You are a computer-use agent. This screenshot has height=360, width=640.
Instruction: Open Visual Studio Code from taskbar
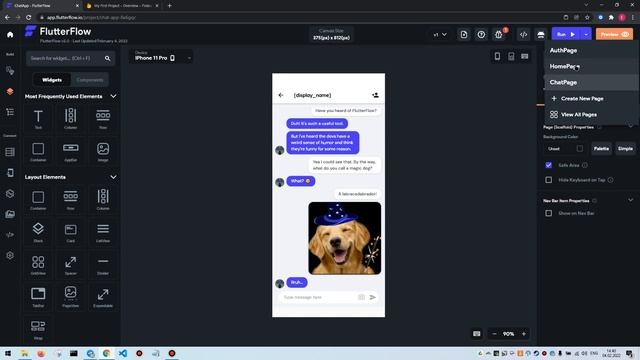pyautogui.click(x=122, y=353)
